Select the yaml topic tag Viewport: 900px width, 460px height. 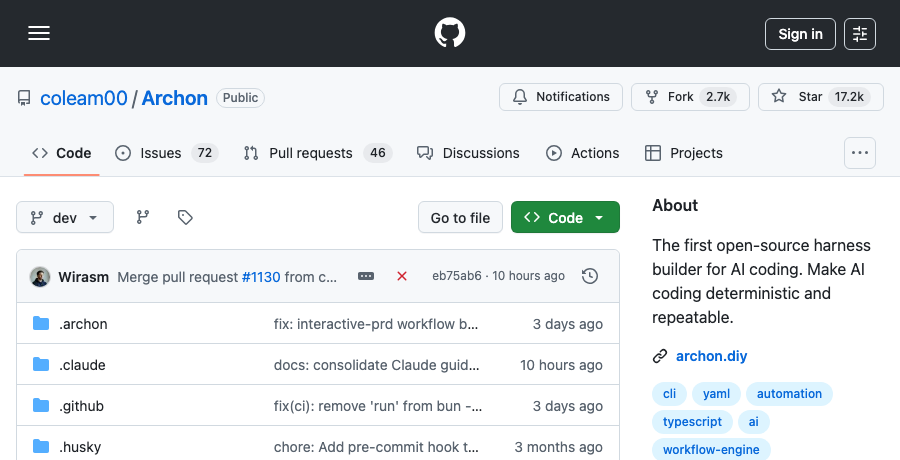coord(716,394)
